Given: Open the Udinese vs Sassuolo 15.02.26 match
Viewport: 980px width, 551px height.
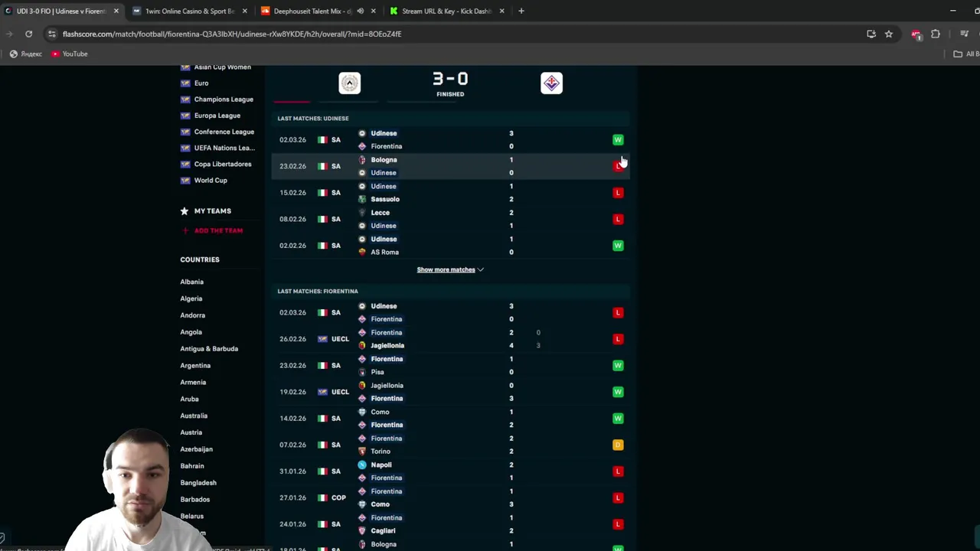Looking at the screenshot, I should pos(450,193).
